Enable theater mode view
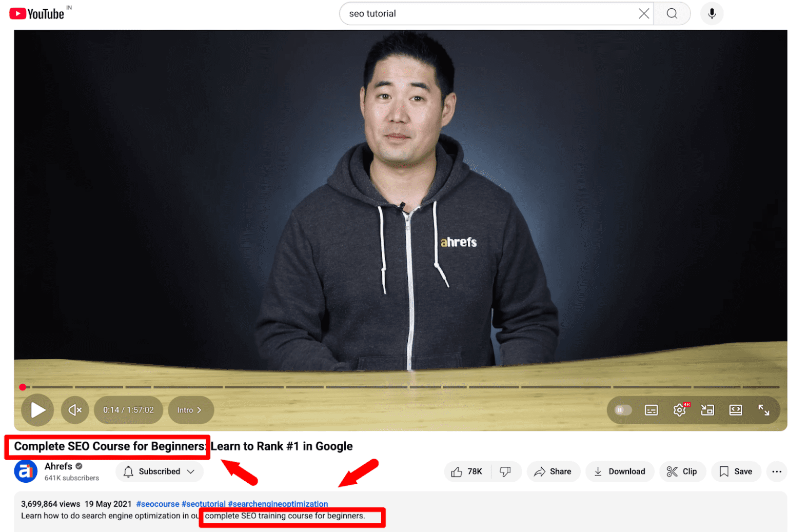Image resolution: width=788 pixels, height=532 pixels. (735, 410)
